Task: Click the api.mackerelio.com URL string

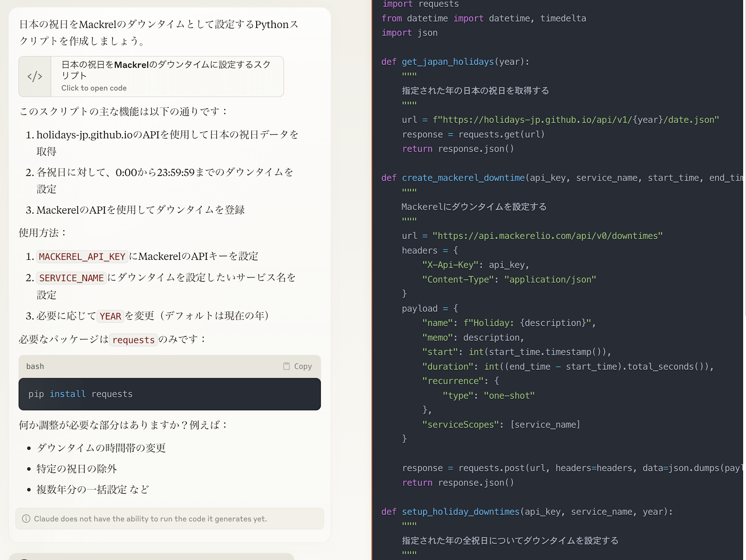Action: (x=548, y=236)
